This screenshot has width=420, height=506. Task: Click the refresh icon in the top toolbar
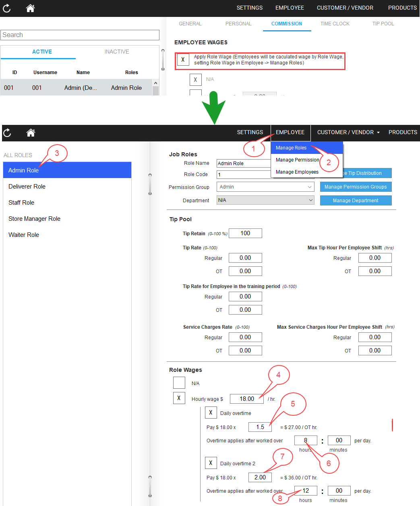tap(7, 8)
